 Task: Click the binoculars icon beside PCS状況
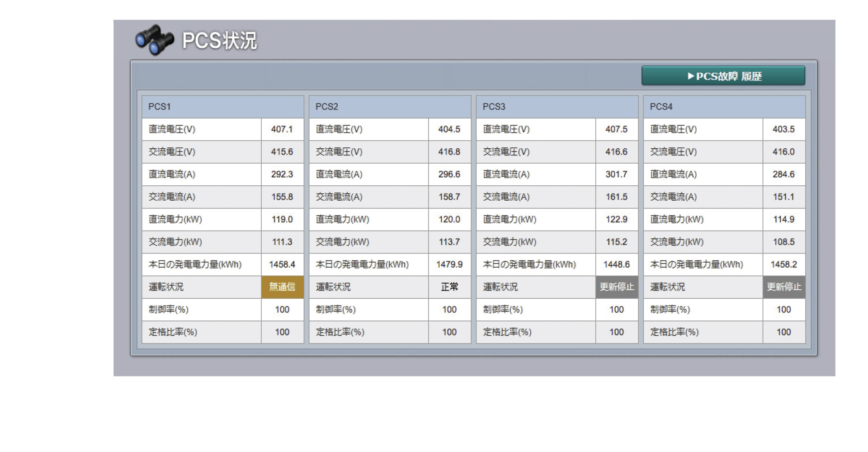tap(155, 40)
